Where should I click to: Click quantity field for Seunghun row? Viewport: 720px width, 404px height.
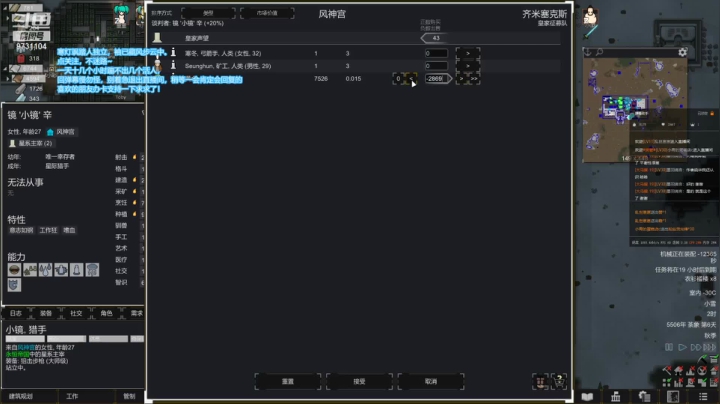point(436,66)
